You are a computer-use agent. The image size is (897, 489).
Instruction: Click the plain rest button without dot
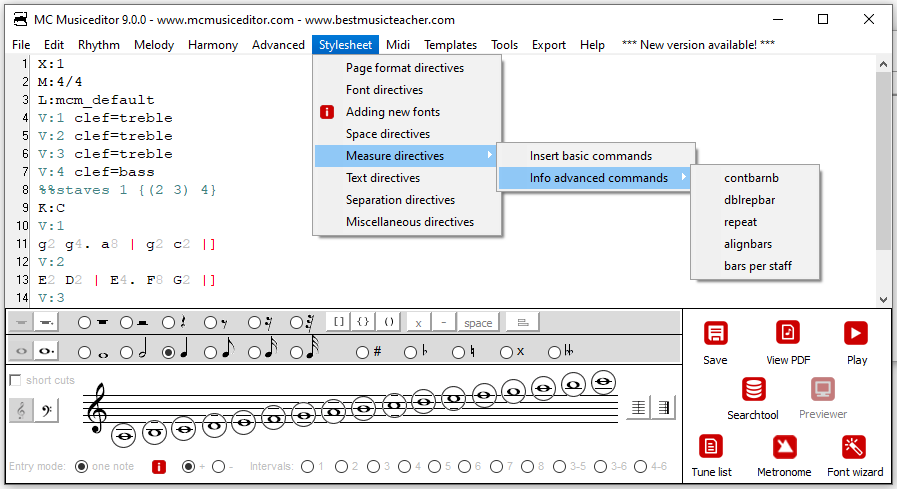coord(21,323)
